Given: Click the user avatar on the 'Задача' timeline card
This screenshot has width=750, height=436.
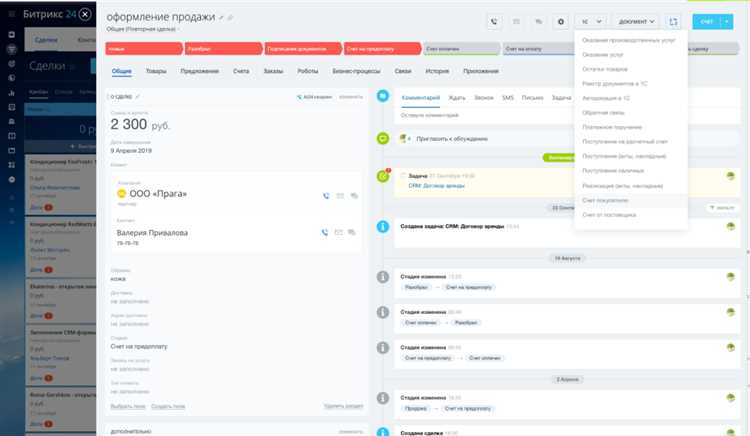Looking at the screenshot, I should pyautogui.click(x=730, y=176).
